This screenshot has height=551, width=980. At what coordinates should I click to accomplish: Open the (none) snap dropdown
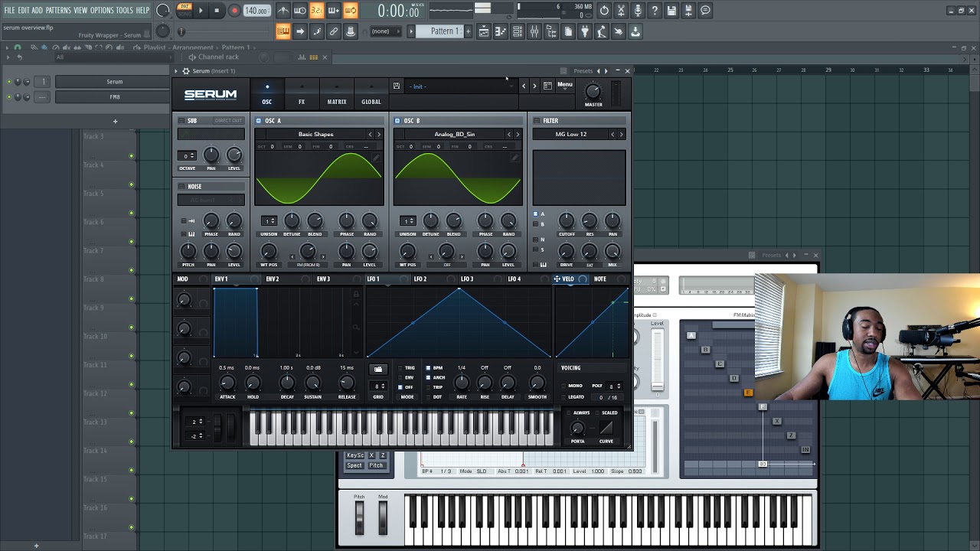point(386,31)
